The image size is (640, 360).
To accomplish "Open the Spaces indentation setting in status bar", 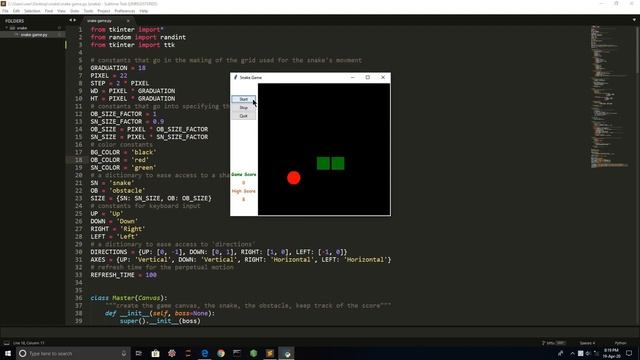I will click(x=588, y=343).
